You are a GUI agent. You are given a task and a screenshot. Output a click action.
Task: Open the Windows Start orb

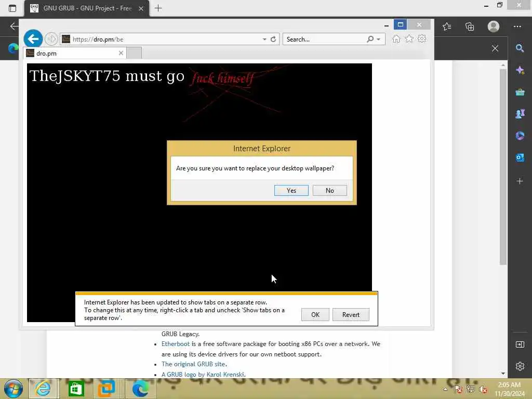(x=13, y=389)
